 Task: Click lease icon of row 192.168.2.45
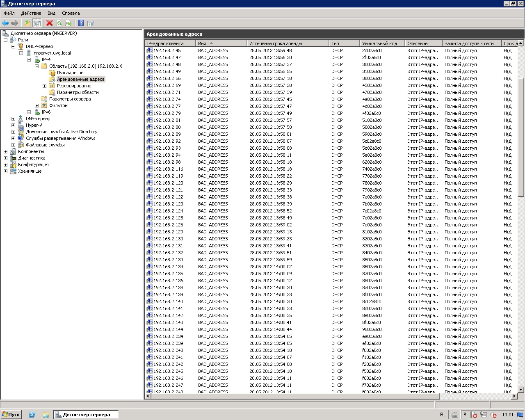(150, 50)
